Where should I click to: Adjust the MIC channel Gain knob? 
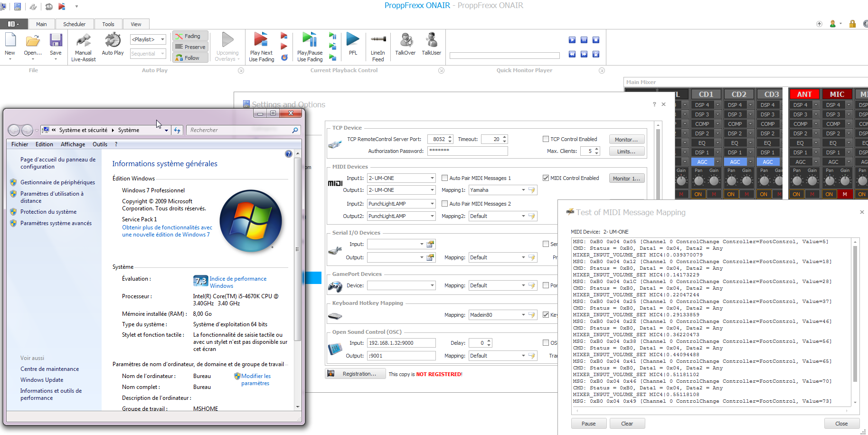[x=845, y=180]
